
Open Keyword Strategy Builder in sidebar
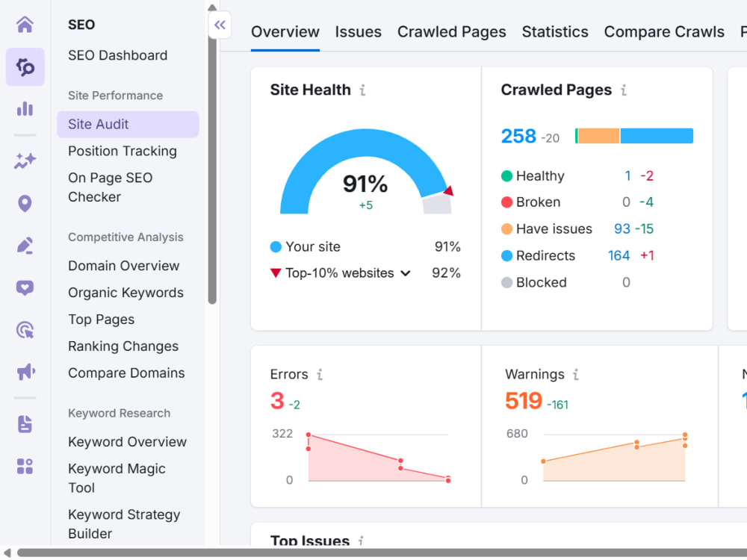pos(124,524)
